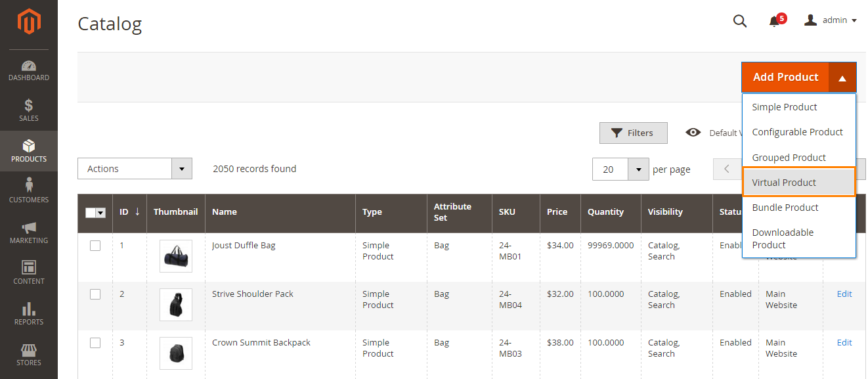Viewport: 868px width, 379px height.
Task: Open the notifications bell
Action: 775,21
